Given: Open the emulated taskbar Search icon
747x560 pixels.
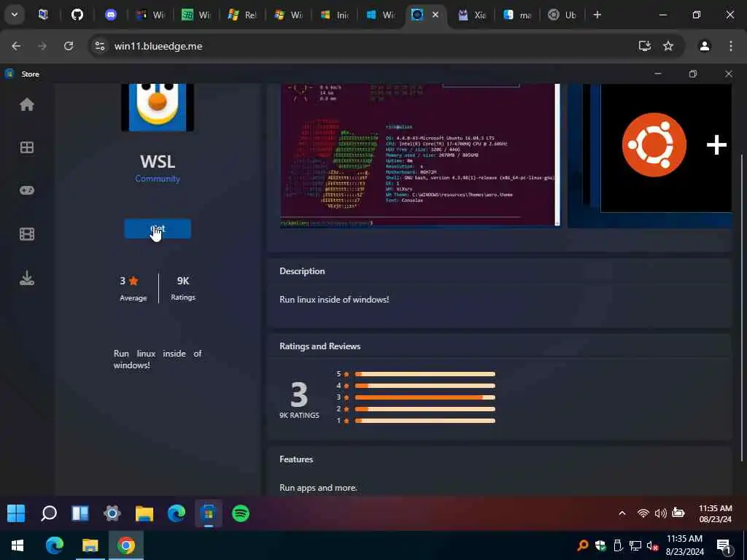Looking at the screenshot, I should [49, 513].
